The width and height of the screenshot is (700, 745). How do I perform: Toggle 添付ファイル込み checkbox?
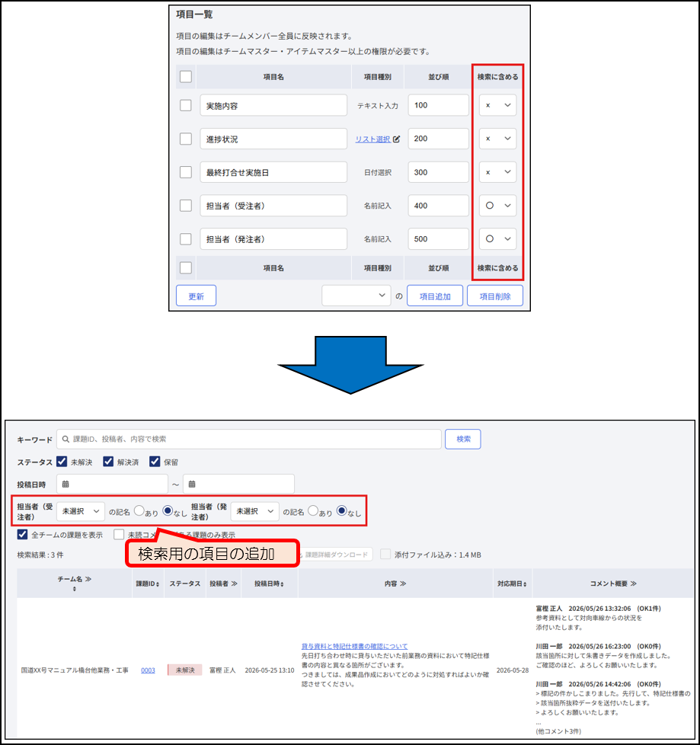(385, 554)
